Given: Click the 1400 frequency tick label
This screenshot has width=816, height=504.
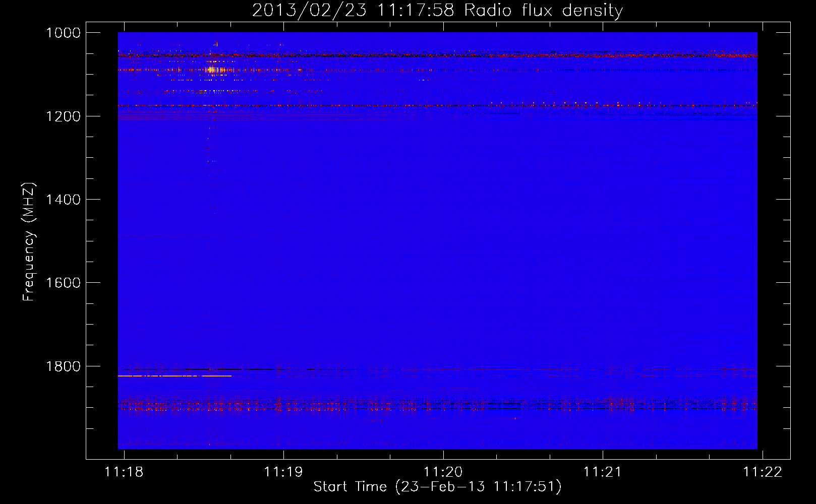Looking at the screenshot, I should [x=63, y=200].
